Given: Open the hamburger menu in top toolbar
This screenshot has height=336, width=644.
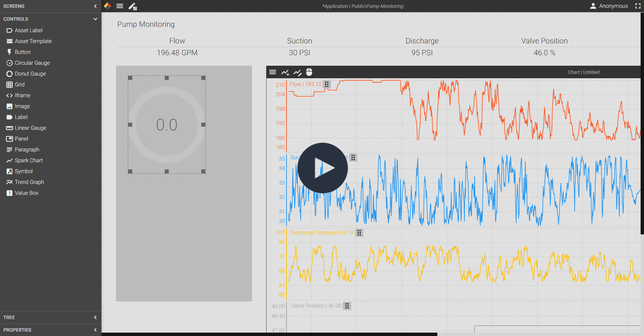Looking at the screenshot, I should (x=120, y=6).
